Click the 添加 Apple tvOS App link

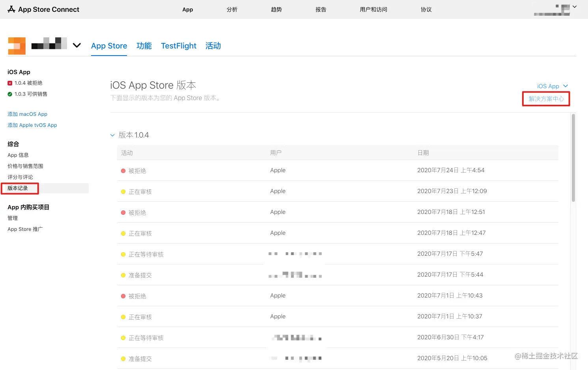point(32,125)
